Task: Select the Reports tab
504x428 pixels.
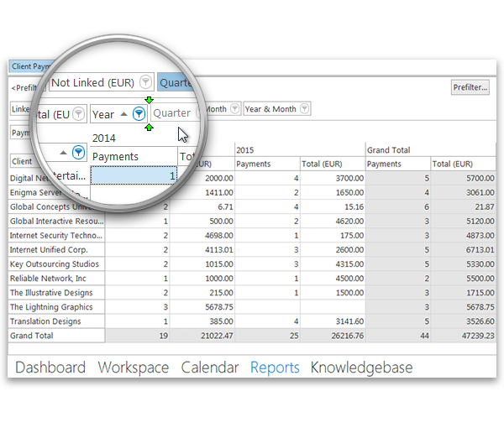Action: pyautogui.click(x=275, y=368)
